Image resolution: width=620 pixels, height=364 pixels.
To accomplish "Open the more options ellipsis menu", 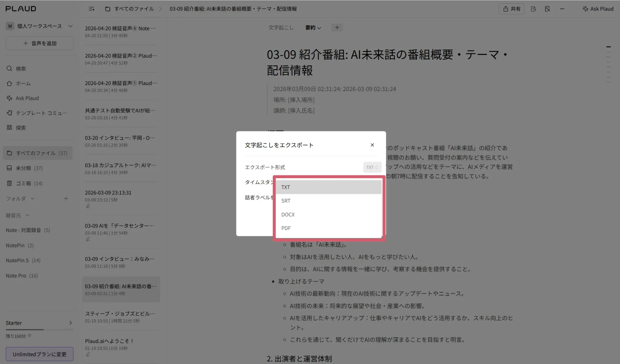I will click(x=562, y=9).
